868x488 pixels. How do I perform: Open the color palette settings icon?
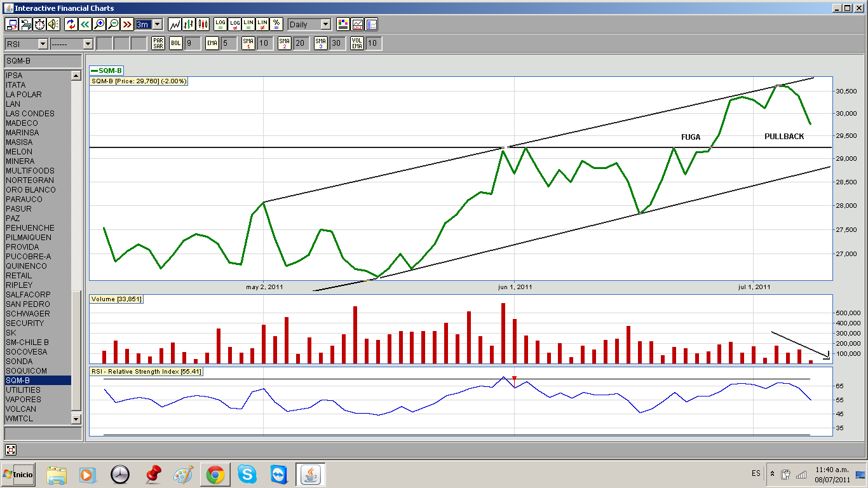[x=343, y=24]
